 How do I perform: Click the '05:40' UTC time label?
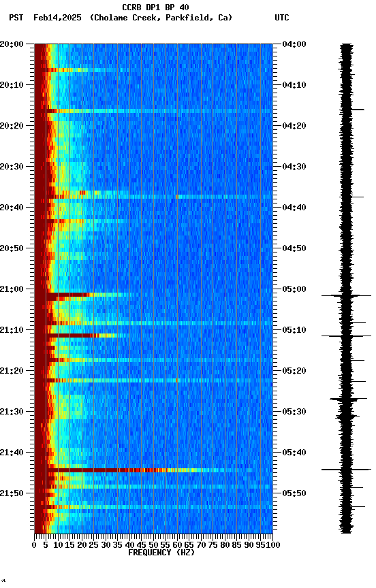pos(294,453)
